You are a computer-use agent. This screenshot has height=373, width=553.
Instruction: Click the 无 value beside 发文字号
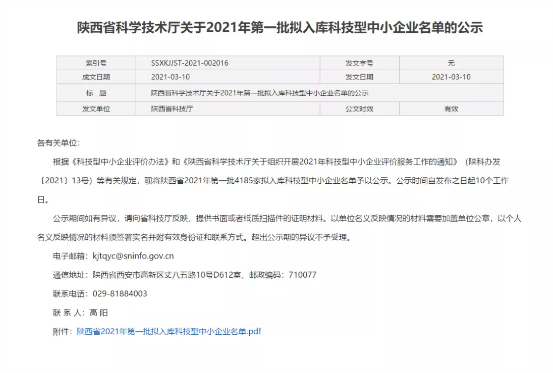click(x=451, y=63)
